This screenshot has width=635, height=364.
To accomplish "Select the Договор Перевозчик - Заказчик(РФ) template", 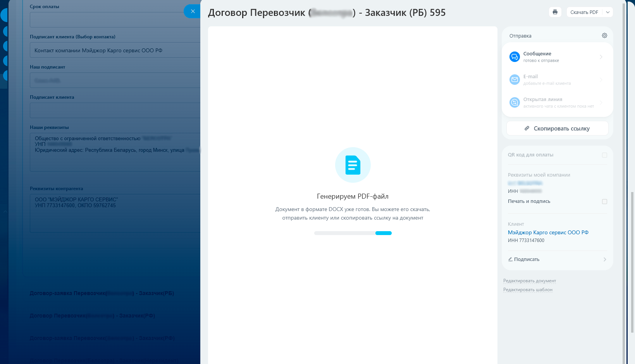I will click(92, 316).
